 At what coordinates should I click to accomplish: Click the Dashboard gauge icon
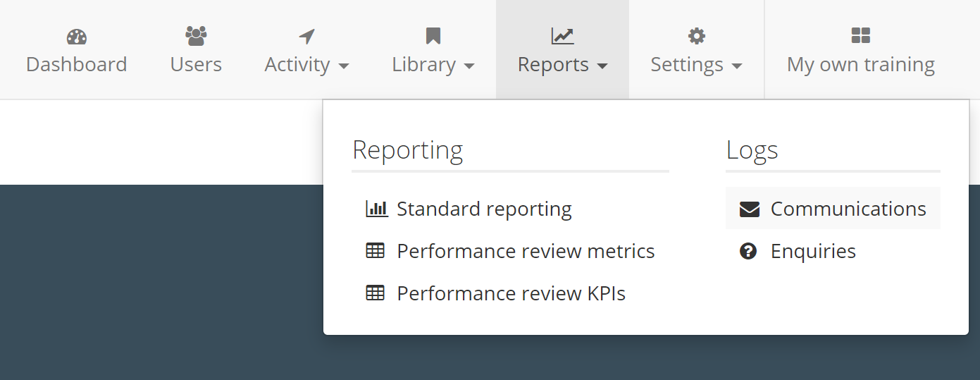pos(76,37)
